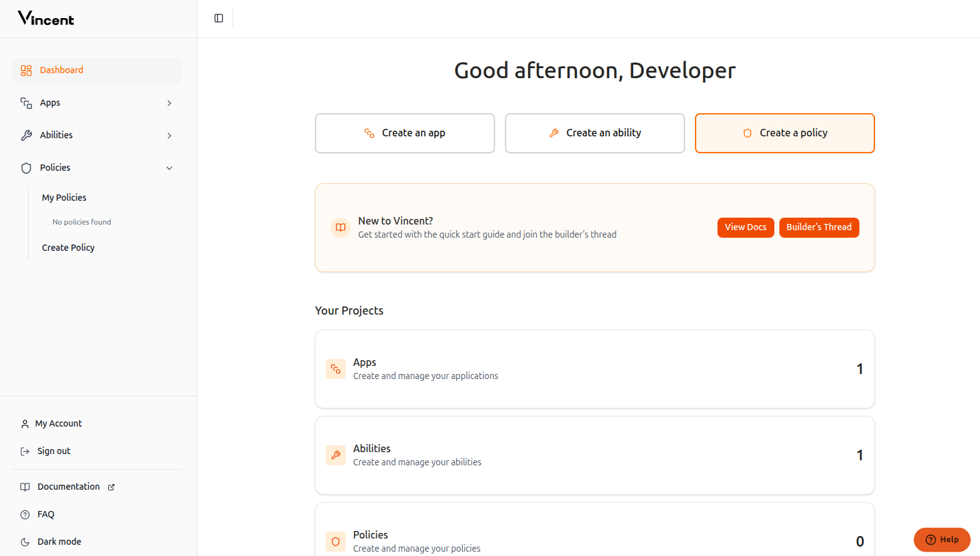The height and width of the screenshot is (556, 980).
Task: Click the My Account person icon
Action: pos(25,424)
